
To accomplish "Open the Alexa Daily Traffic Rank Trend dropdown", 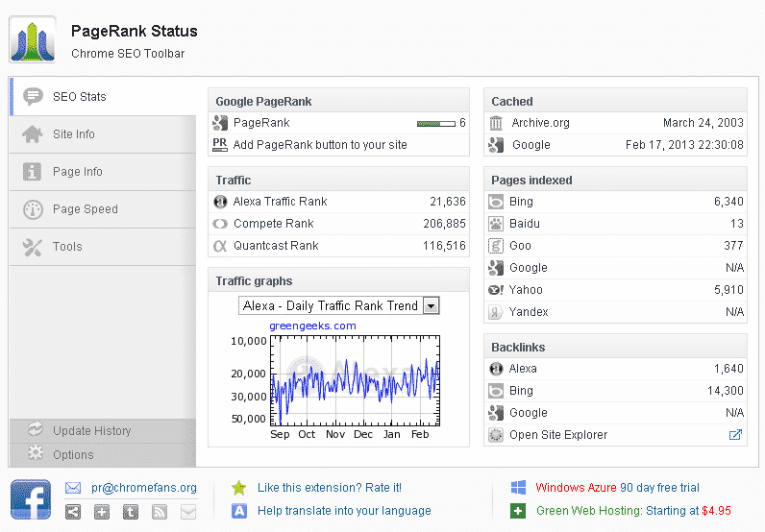I will [338, 305].
